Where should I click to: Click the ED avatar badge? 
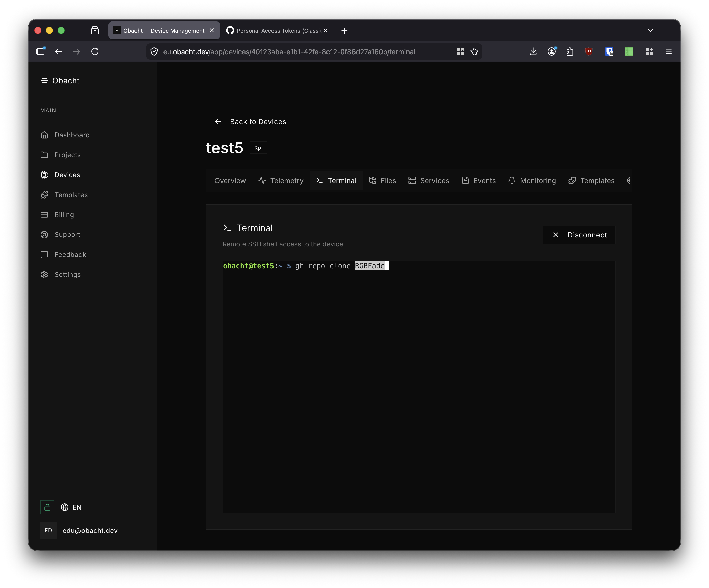(x=48, y=530)
